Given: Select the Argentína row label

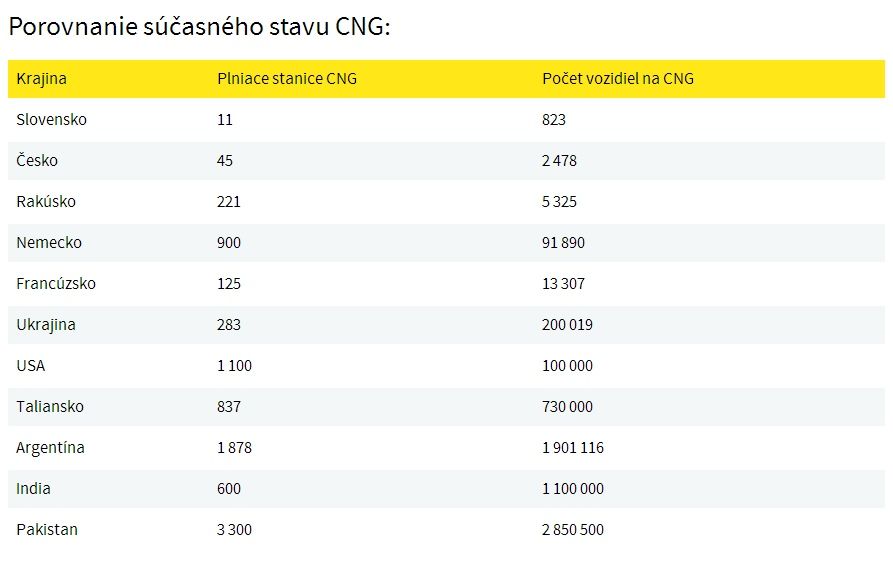Looking at the screenshot, I should click(x=50, y=448).
